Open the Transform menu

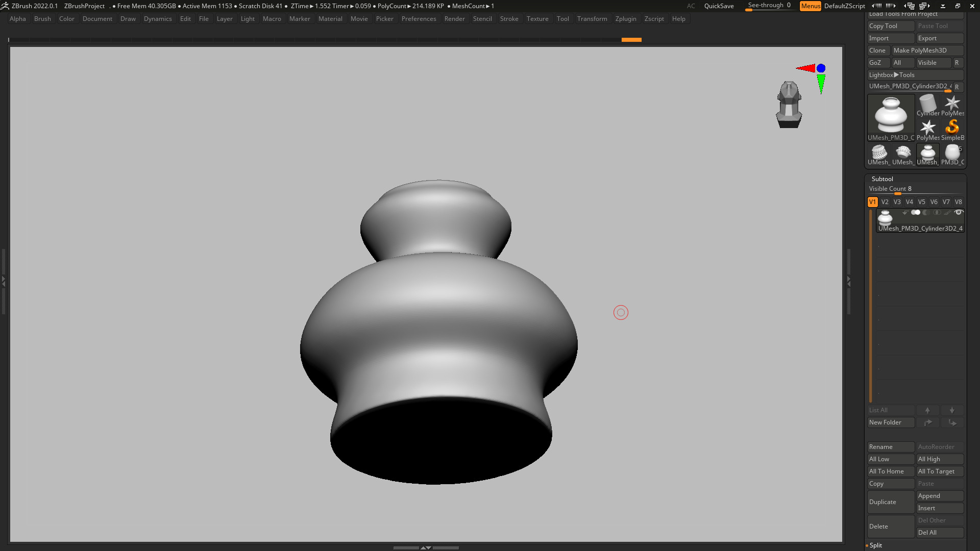(x=592, y=19)
